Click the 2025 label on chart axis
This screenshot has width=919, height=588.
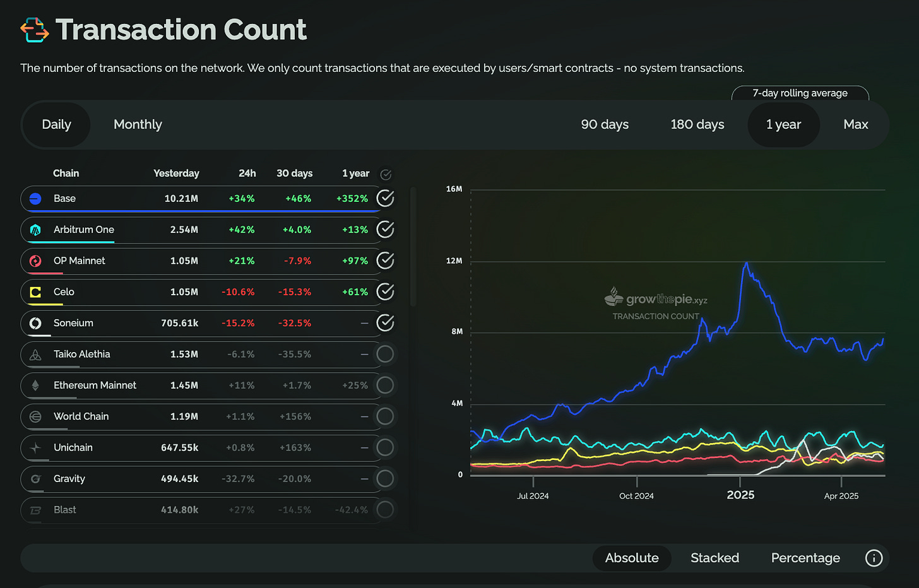740,495
